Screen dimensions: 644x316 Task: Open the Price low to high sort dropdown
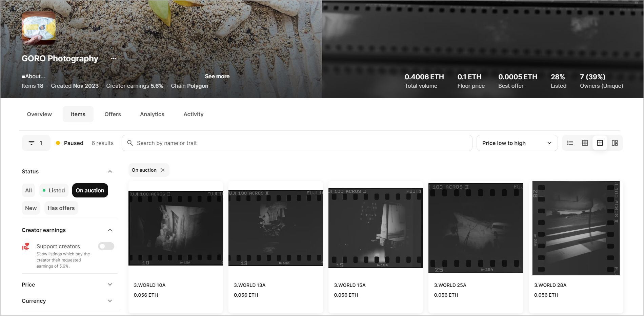517,143
